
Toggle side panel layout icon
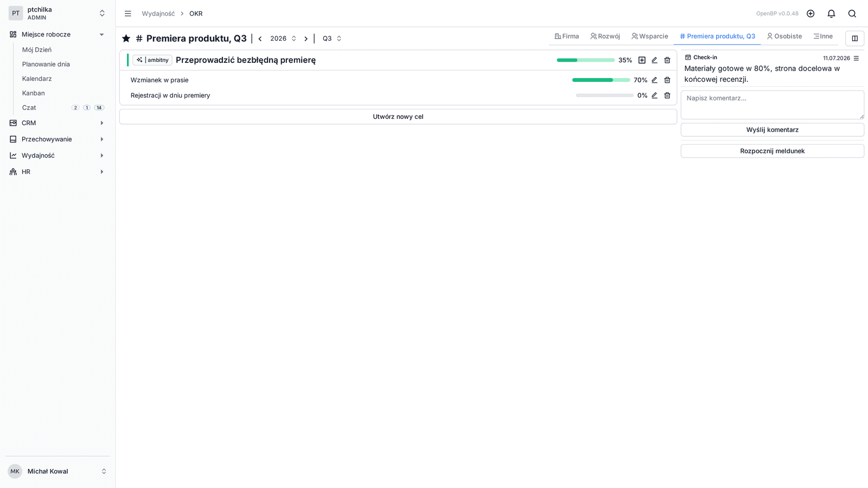(x=854, y=38)
